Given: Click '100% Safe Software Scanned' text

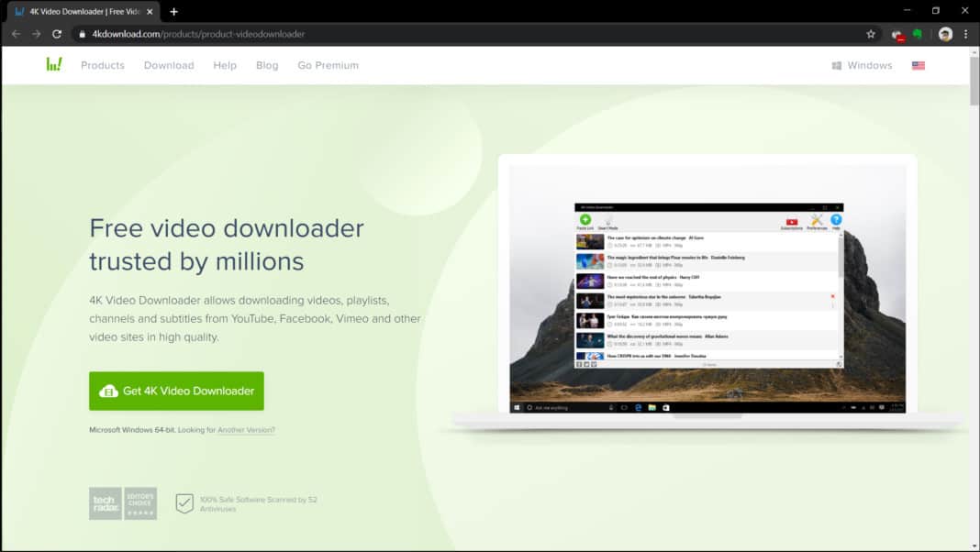Looking at the screenshot, I should [x=258, y=504].
